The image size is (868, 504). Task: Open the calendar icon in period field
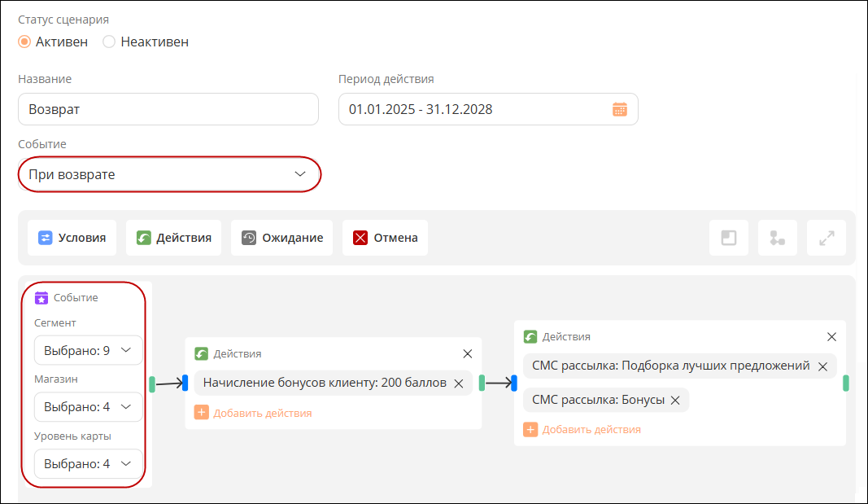[619, 110]
